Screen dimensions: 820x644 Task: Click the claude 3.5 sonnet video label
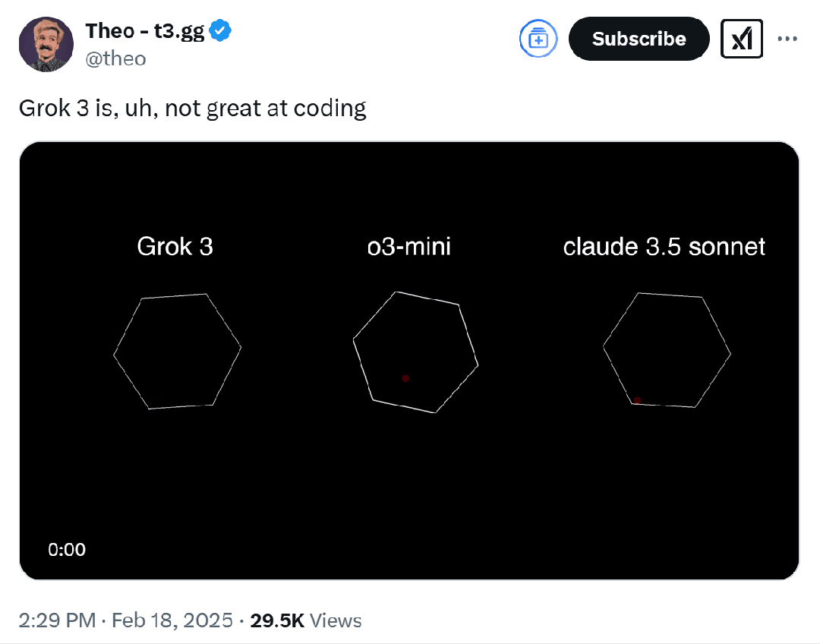pyautogui.click(x=664, y=246)
